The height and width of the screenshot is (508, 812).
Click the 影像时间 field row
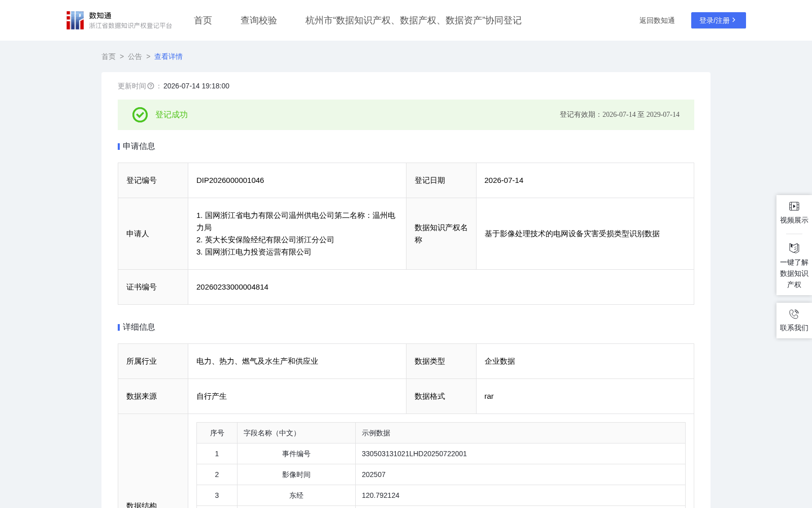pos(441,474)
